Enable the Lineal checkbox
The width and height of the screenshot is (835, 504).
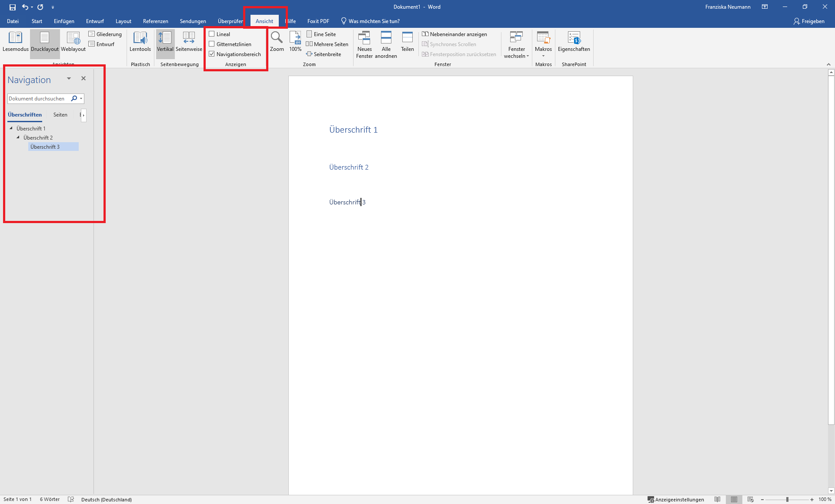[212, 34]
